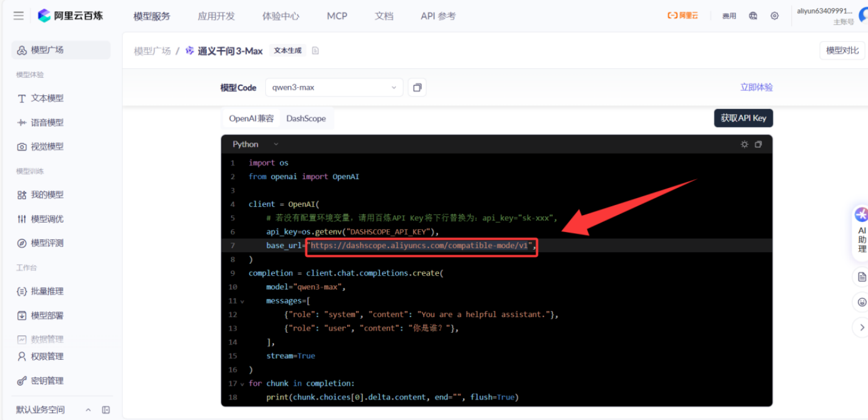
Task: Click the 文本模型 sidebar icon
Action: point(22,98)
